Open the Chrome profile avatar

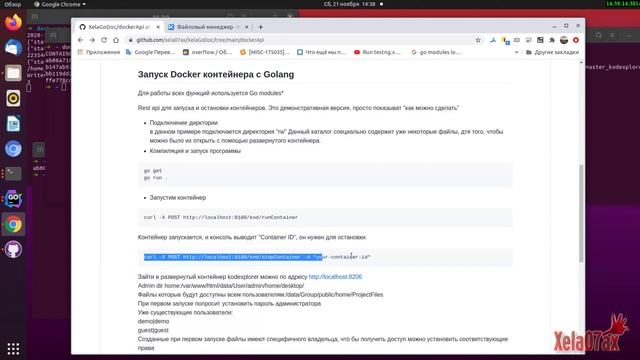coord(564,40)
